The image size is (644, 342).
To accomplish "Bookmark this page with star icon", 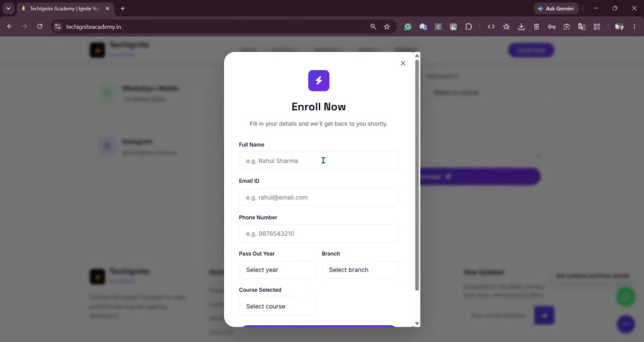I will click(387, 26).
